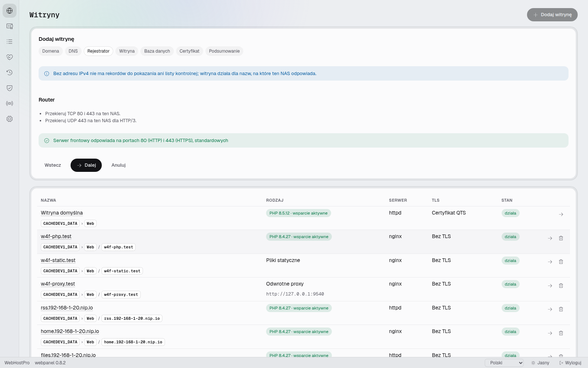588x368 pixels.
Task: Open the Polski language dropdown
Action: [504, 363]
